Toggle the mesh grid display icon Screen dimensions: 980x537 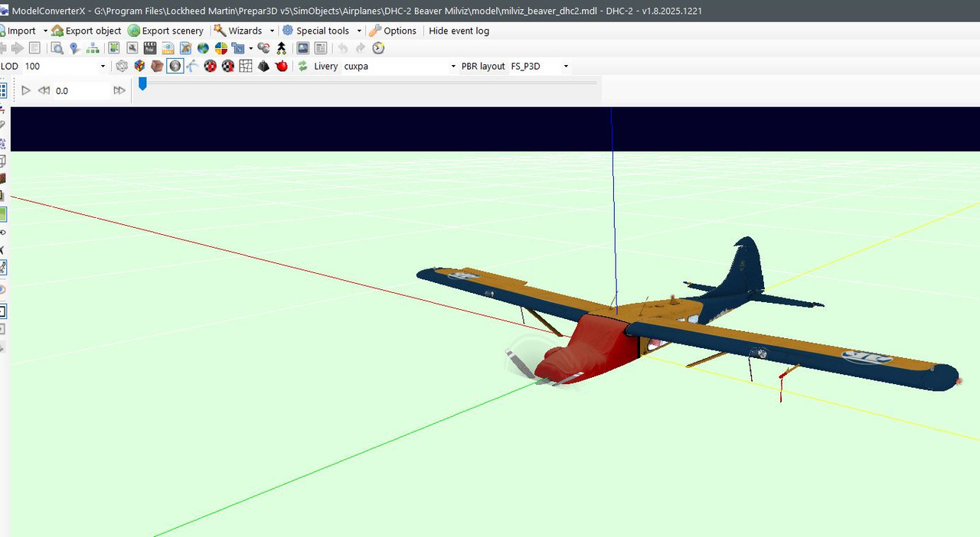click(x=246, y=67)
